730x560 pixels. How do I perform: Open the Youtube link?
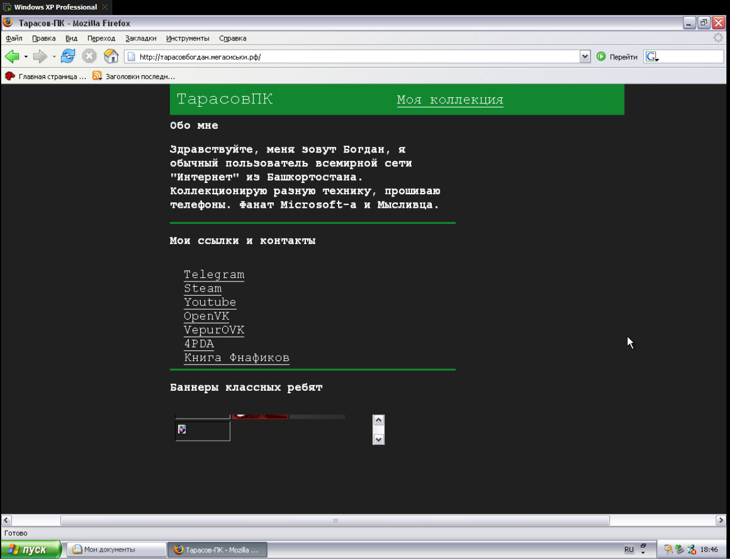point(210,302)
